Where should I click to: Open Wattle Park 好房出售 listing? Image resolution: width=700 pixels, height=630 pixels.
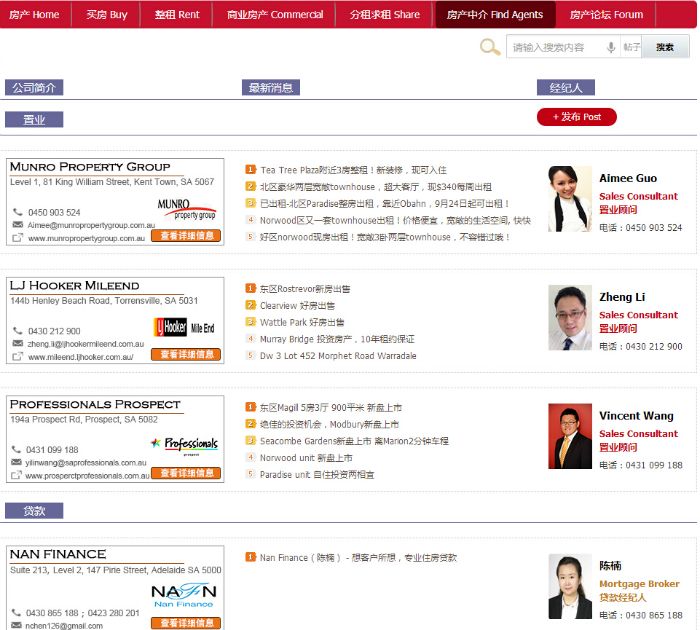click(302, 322)
